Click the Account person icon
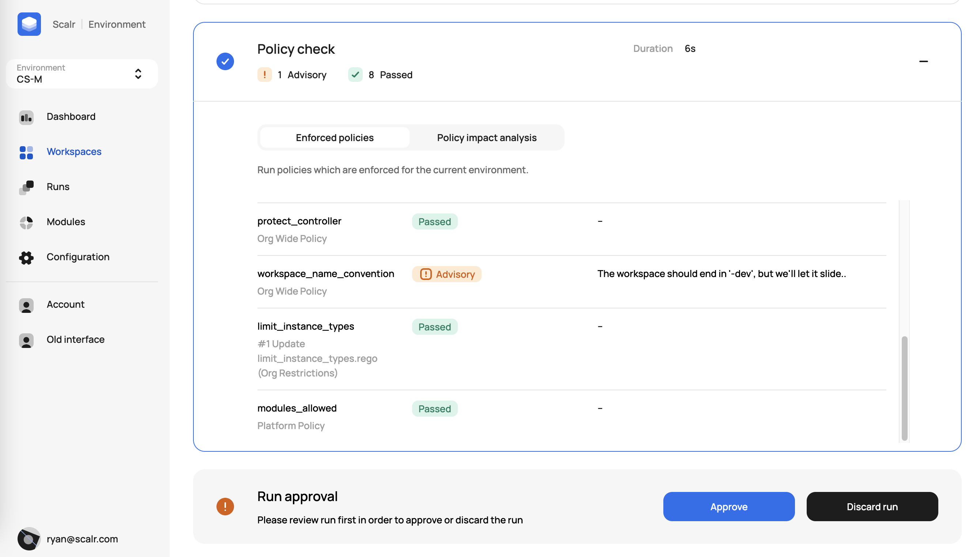The height and width of the screenshot is (557, 980). [x=26, y=305]
